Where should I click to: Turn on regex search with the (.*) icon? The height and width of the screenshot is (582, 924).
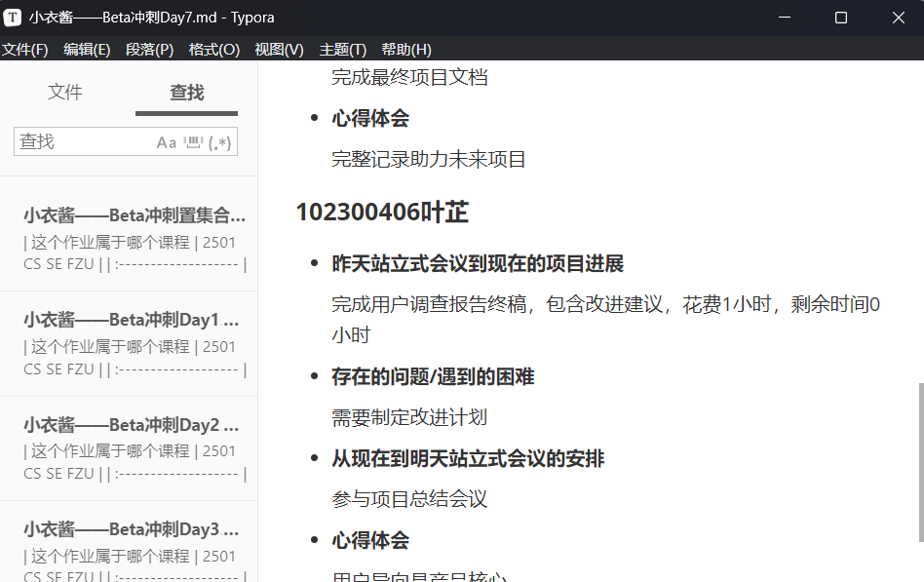tap(218, 141)
